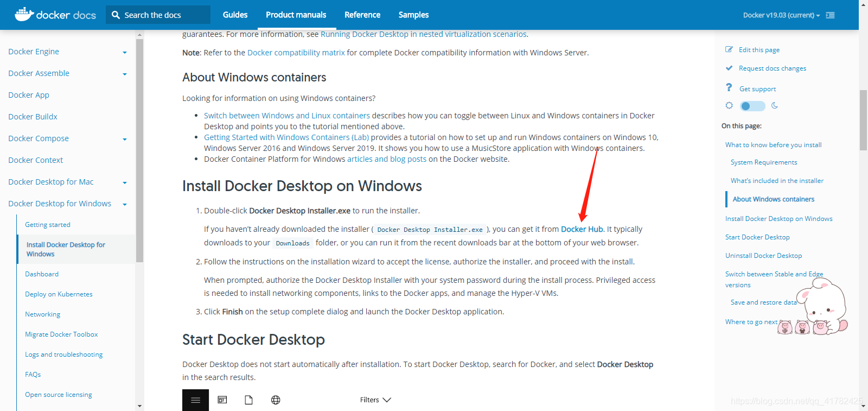
Task: Jump to Where to go next outline link
Action: coord(751,322)
